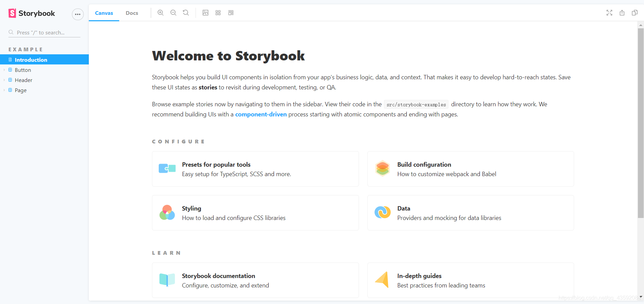Open the Build configuration card
This screenshot has width=644, height=304.
pyautogui.click(x=471, y=169)
